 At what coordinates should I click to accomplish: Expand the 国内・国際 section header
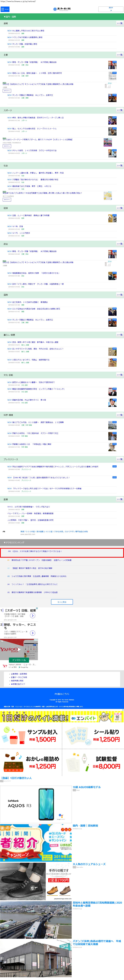pos(62,17)
